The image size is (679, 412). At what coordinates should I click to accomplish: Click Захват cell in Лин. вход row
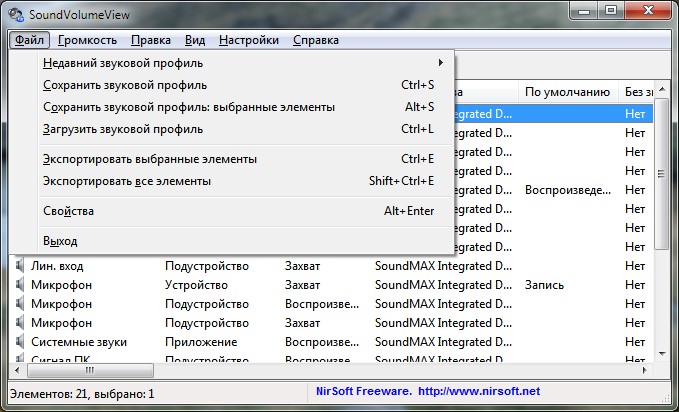tap(302, 266)
